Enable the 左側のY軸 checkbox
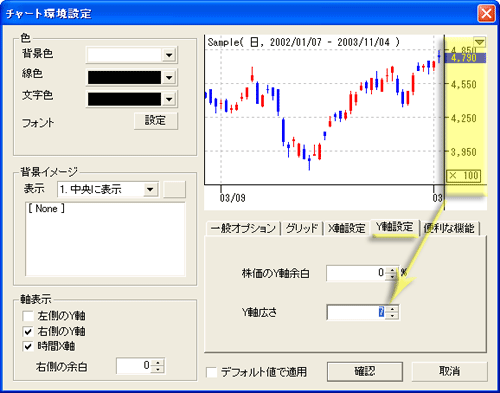 pos(28,315)
